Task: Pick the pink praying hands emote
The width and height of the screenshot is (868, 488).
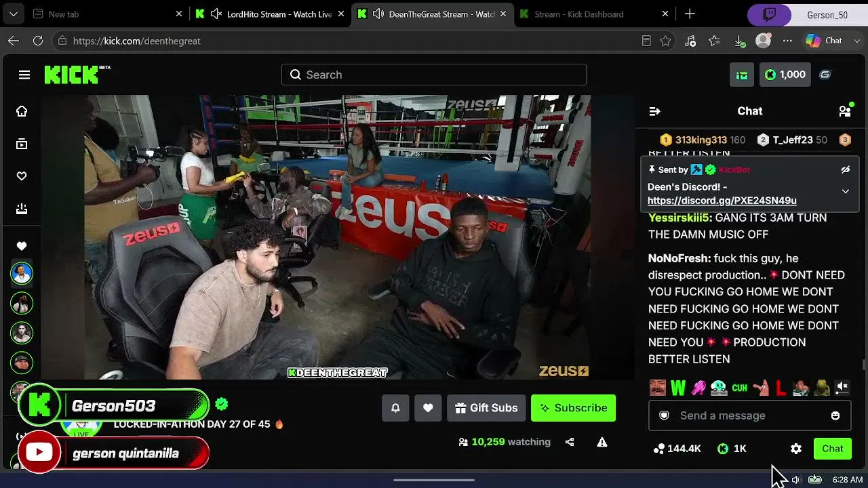Action: point(698,388)
